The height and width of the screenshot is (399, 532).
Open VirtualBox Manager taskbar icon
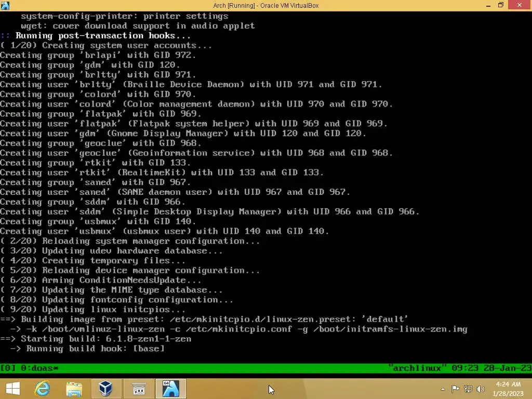point(105,389)
